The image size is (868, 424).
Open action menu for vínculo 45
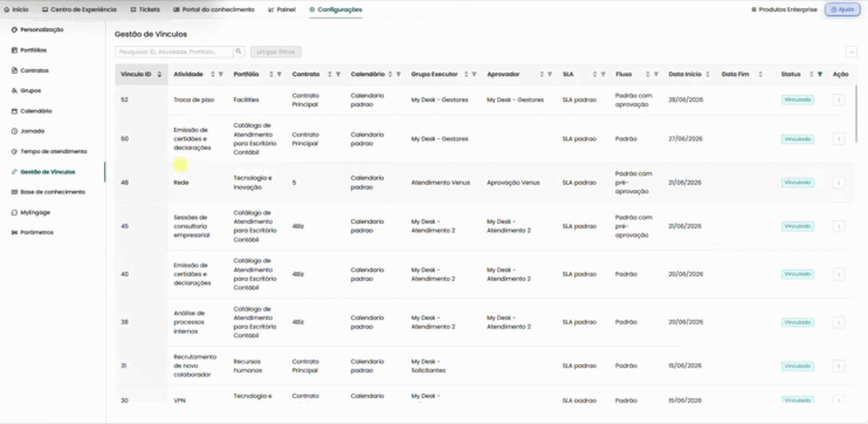pyautogui.click(x=838, y=226)
